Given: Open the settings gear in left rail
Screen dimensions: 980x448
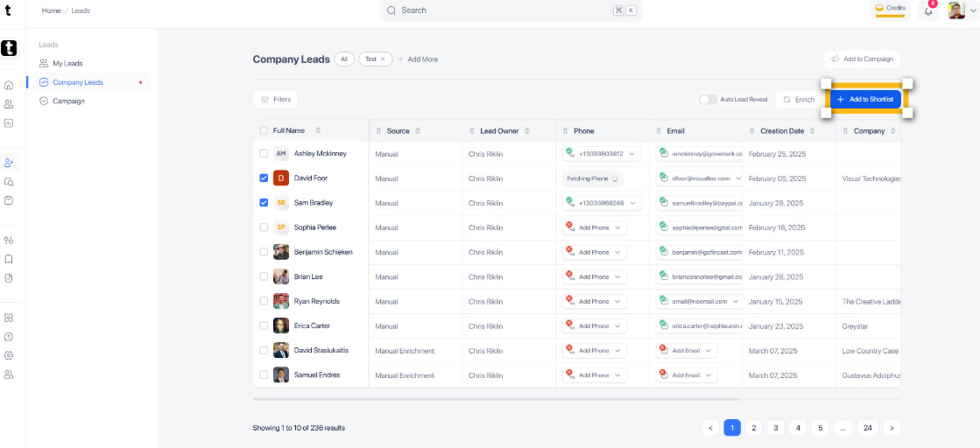Looking at the screenshot, I should pyautogui.click(x=9, y=355).
